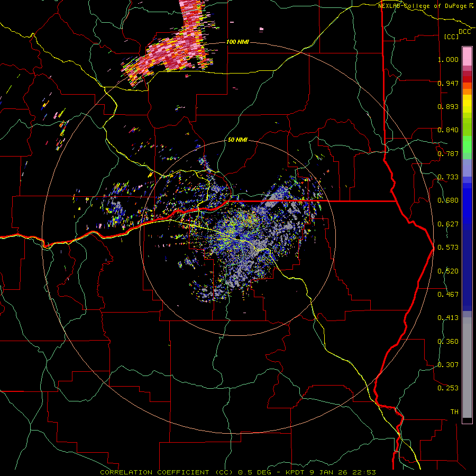The image size is (476, 476).
Task: Click the 50 NMI range ring label
Action: (237, 140)
